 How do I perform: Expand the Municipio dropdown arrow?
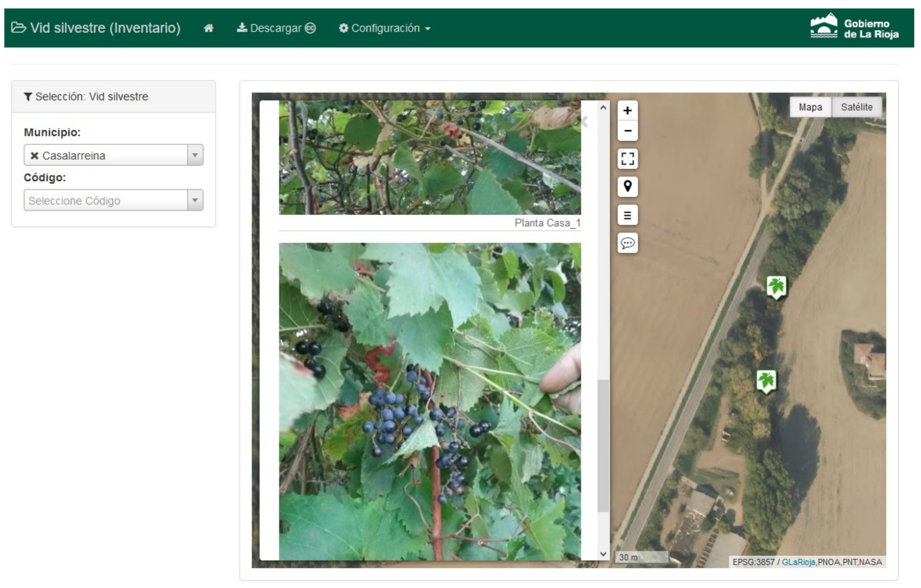(195, 155)
